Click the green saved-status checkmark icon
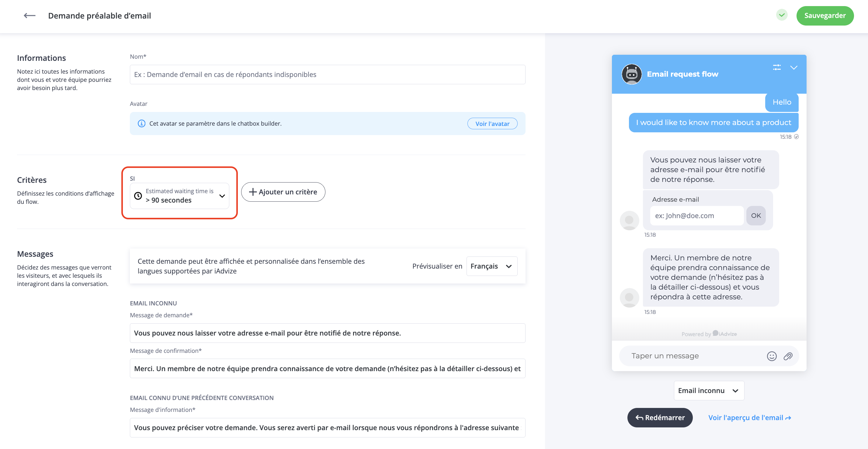 point(782,15)
